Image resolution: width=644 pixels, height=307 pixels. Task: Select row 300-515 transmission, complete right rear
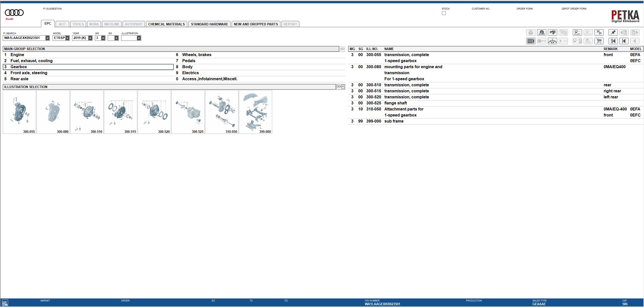pyautogui.click(x=496, y=91)
